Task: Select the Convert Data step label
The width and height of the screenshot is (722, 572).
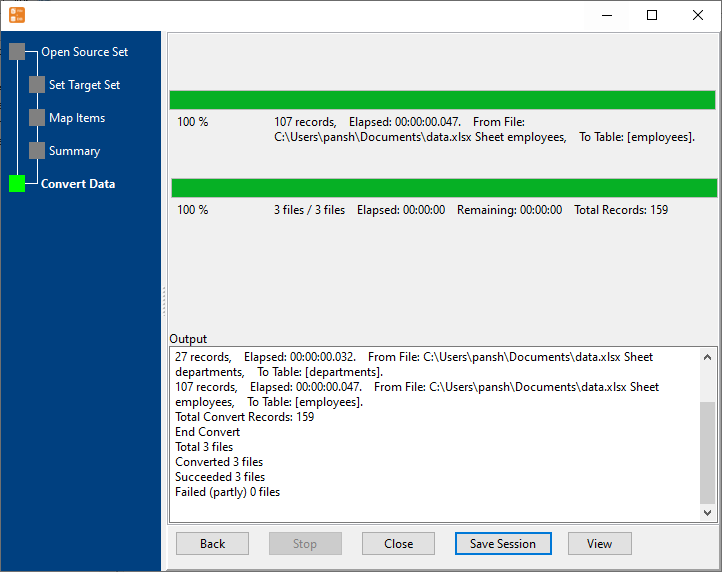Action: pyautogui.click(x=78, y=184)
